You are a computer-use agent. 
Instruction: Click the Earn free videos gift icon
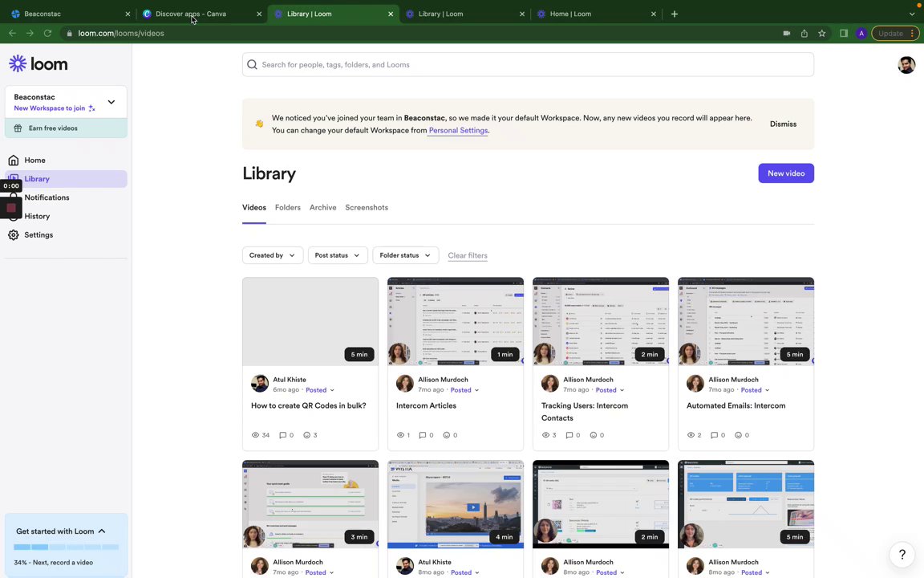[18, 128]
